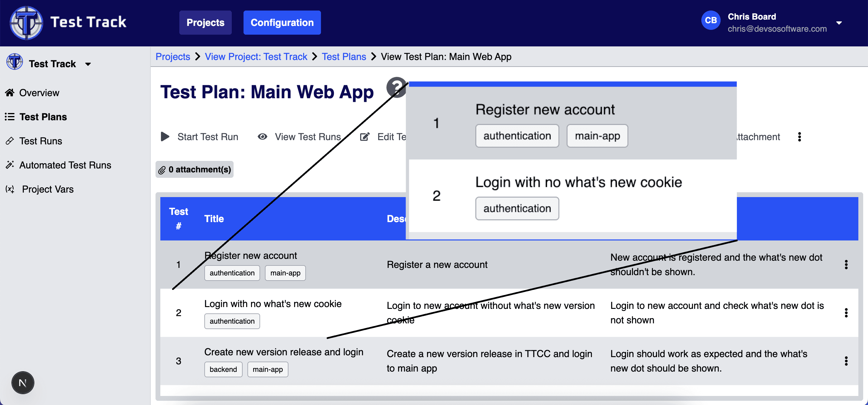Click the Test Track logo in header

click(26, 23)
